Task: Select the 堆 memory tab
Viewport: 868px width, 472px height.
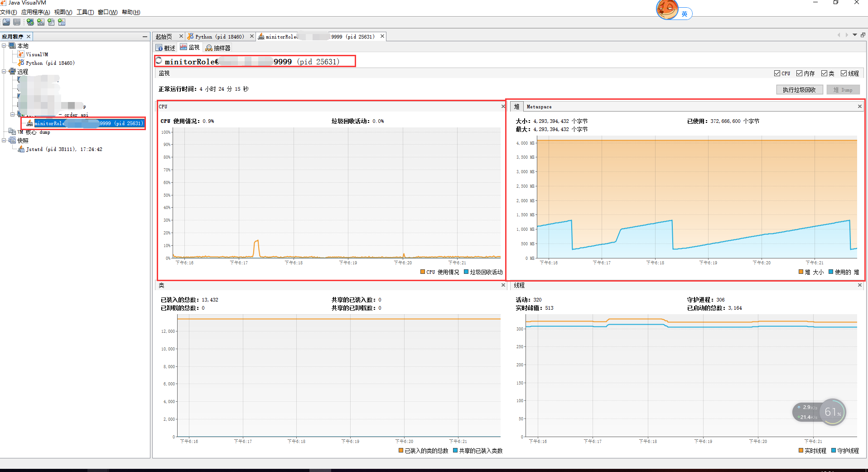Action: pos(516,107)
